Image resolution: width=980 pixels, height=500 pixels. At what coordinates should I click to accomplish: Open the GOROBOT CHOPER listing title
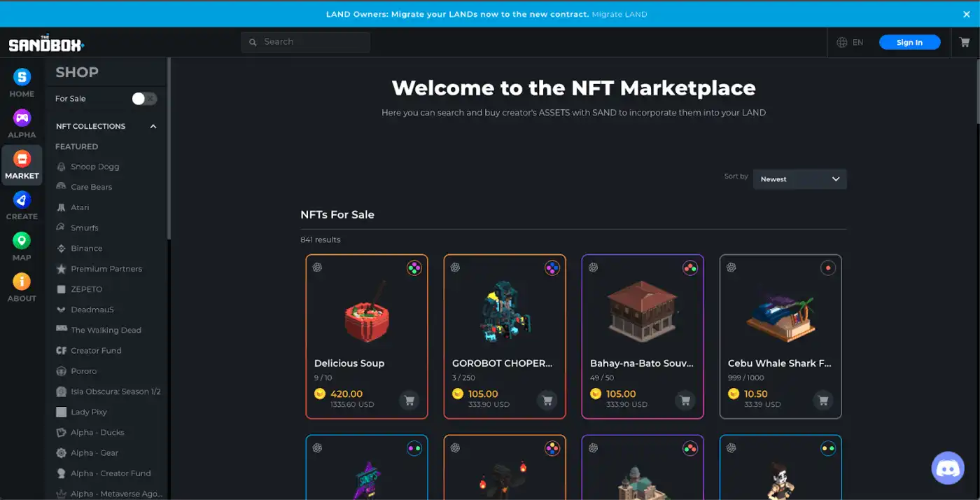(x=502, y=363)
